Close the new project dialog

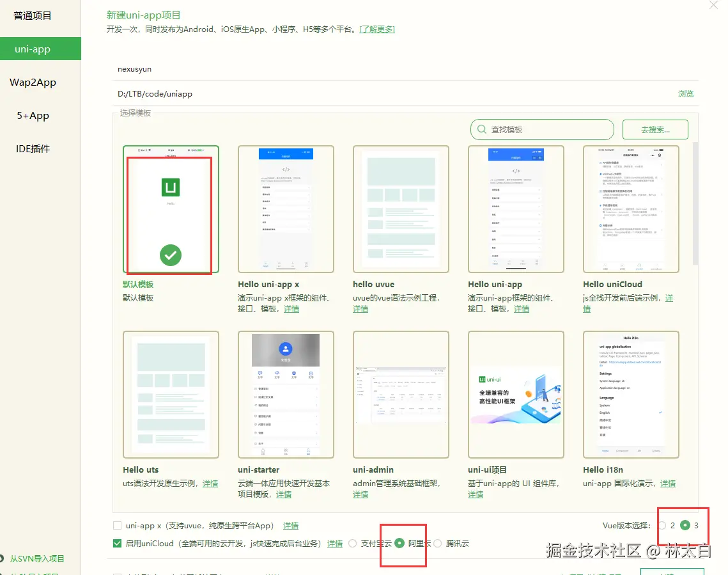713,5
